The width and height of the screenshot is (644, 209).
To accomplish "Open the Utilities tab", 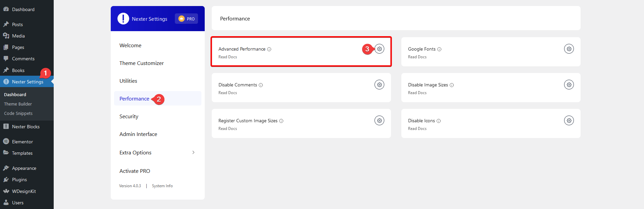I will (x=158, y=81).
